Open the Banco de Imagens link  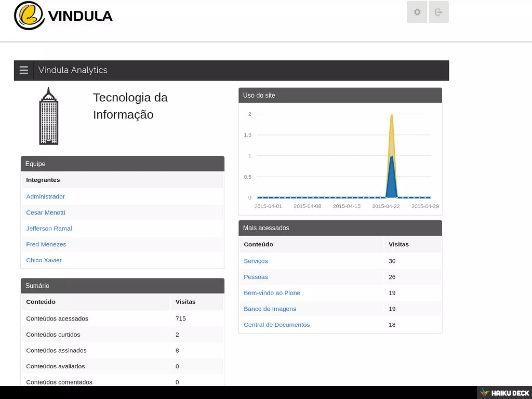(270, 309)
